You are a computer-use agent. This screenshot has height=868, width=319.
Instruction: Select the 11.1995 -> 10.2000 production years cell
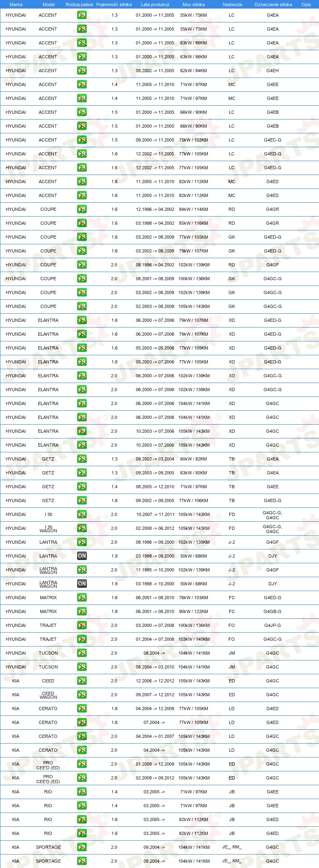click(155, 570)
